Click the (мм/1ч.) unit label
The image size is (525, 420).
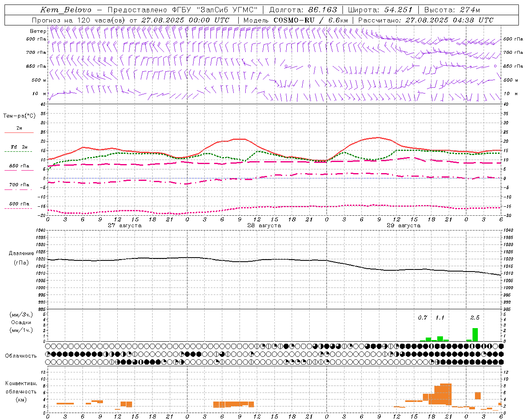coord(21,330)
